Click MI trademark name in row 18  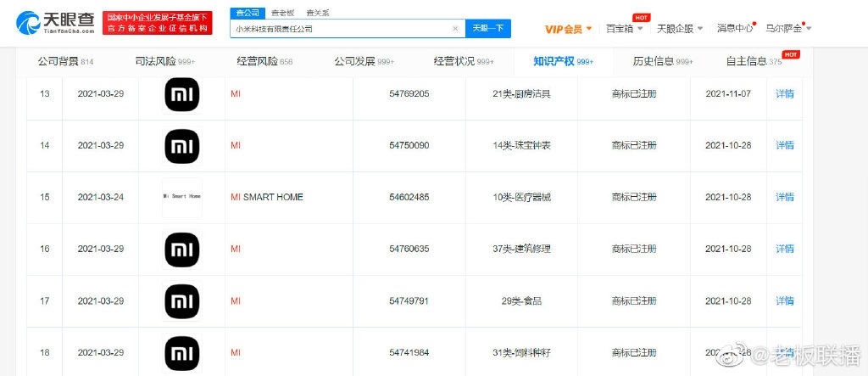pos(236,353)
